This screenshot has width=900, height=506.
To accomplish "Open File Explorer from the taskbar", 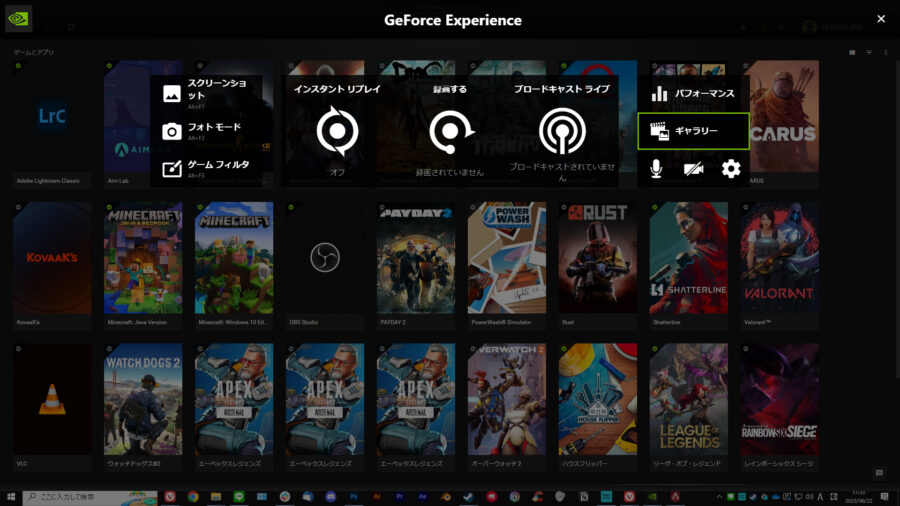I will point(216,497).
